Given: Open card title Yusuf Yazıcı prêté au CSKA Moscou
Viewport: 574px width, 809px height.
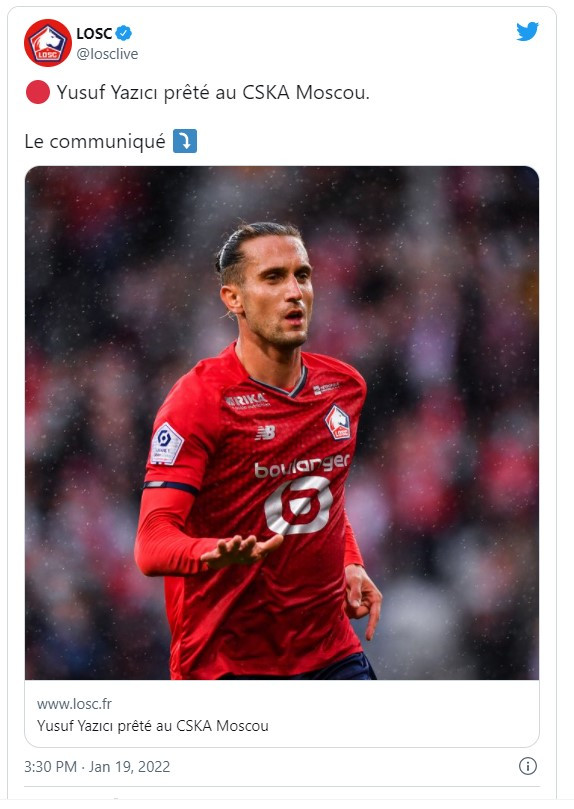Looking at the screenshot, I should pos(153,726).
